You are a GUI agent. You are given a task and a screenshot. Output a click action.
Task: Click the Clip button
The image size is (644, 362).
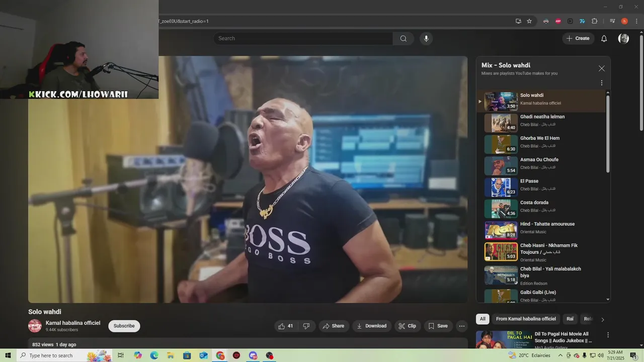click(x=408, y=326)
